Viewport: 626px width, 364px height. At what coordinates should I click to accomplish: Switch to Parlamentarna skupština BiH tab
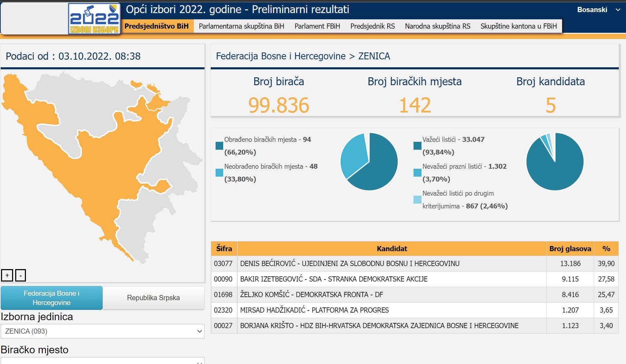pos(241,26)
